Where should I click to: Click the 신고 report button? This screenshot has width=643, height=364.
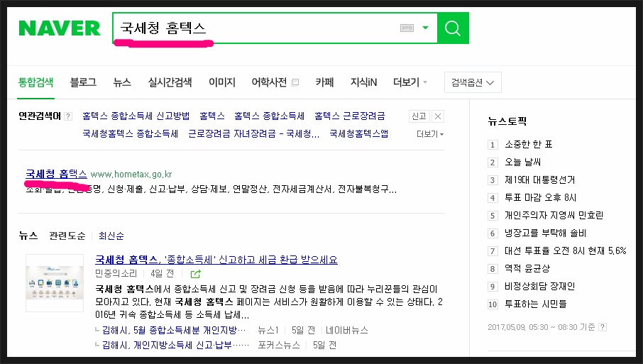419,116
